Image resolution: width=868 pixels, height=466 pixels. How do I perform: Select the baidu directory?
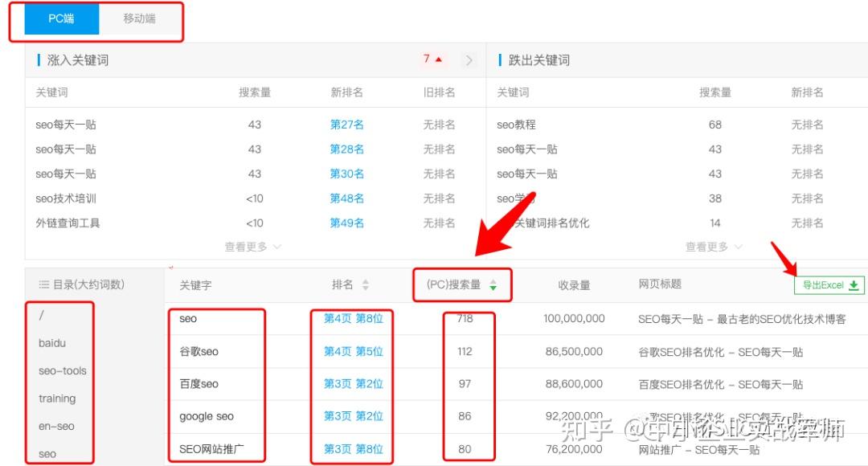52,343
